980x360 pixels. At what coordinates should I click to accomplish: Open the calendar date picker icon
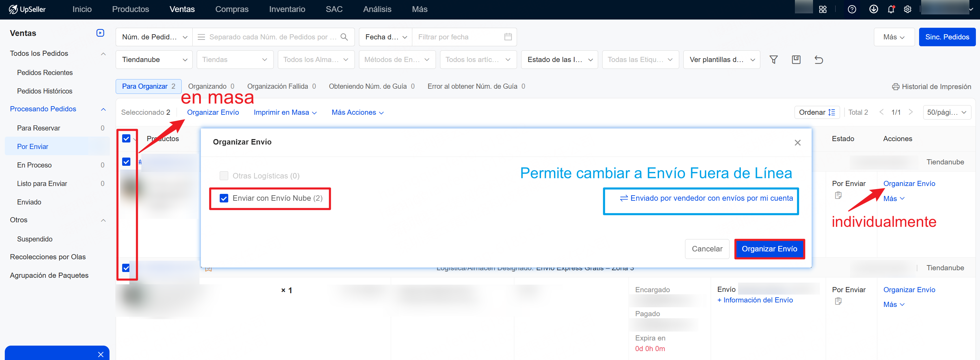tap(507, 37)
